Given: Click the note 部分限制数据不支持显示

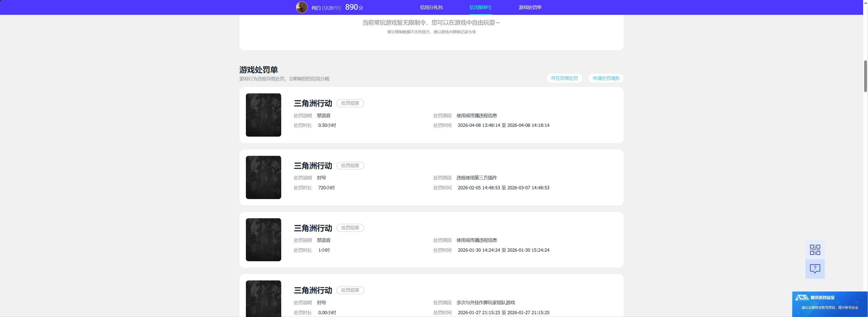Looking at the screenshot, I should [x=431, y=32].
